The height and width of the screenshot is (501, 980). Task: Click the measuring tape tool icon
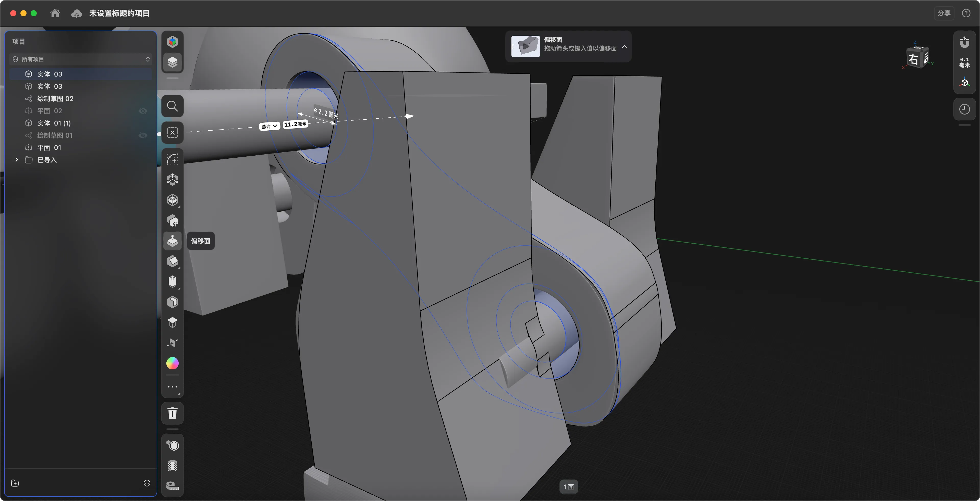pyautogui.click(x=172, y=485)
